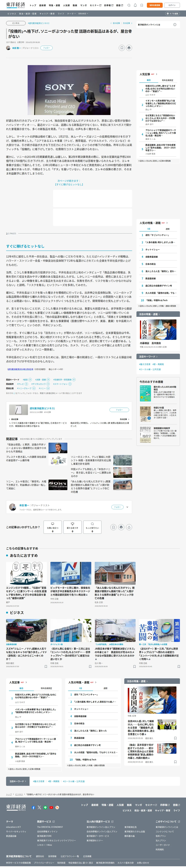Image resolution: width=186 pixels, height=868 pixels.
Task: Toggle follow plus icon for #テレビ keyword
Action: coord(27,384)
